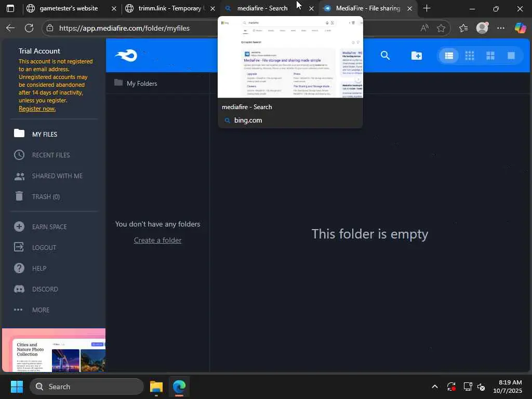The image size is (532, 399).
Task: Go back with browser back arrow
Action: pos(10,28)
